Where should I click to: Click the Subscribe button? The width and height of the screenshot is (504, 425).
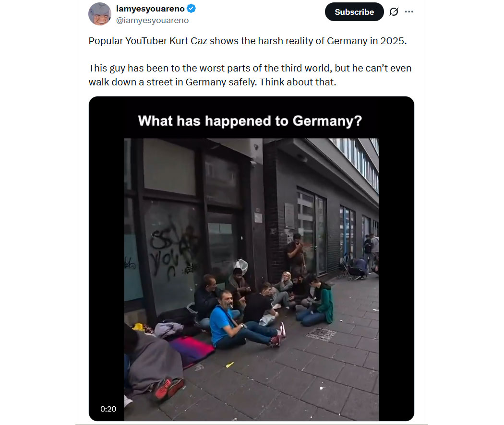click(354, 12)
